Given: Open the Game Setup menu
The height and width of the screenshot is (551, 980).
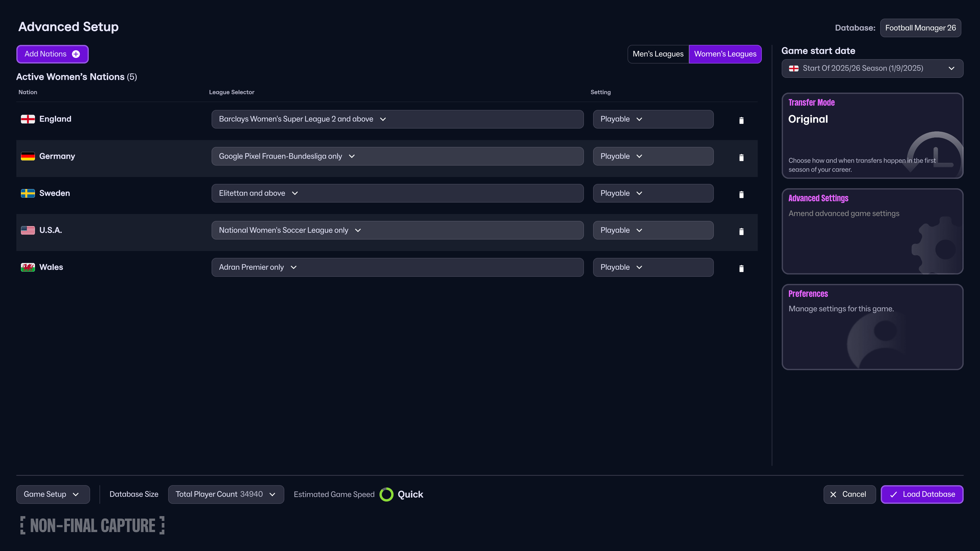Looking at the screenshot, I should (53, 494).
